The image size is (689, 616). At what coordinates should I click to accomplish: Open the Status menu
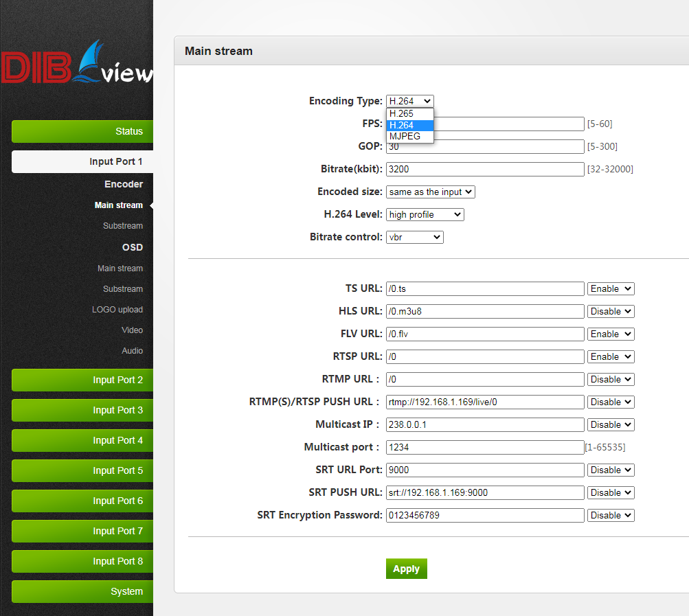pyautogui.click(x=82, y=131)
